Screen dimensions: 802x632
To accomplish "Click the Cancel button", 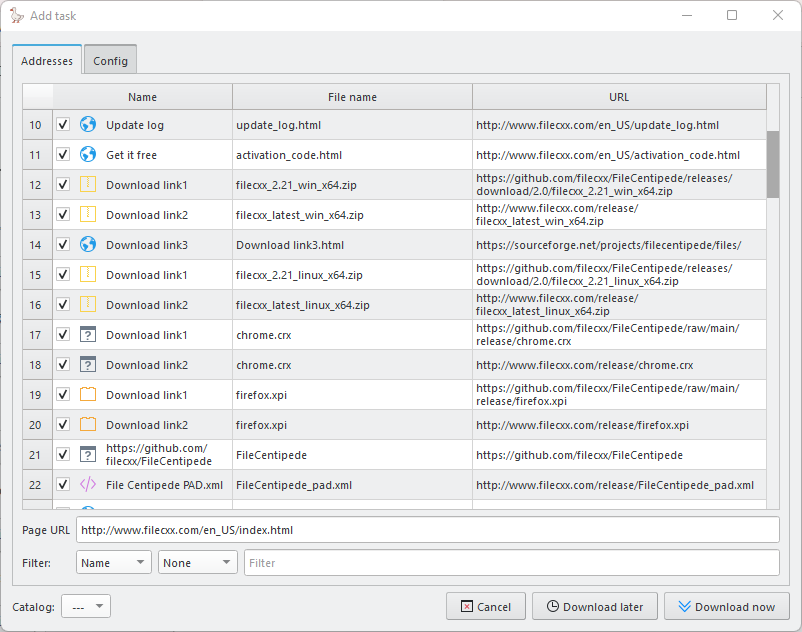I will tap(485, 606).
